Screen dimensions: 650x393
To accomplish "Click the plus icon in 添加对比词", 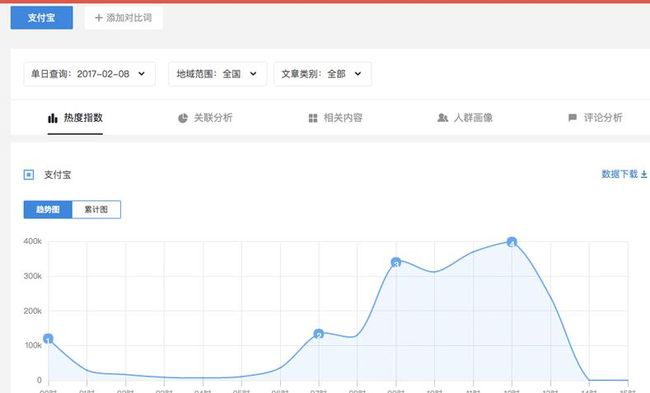I will click(99, 18).
